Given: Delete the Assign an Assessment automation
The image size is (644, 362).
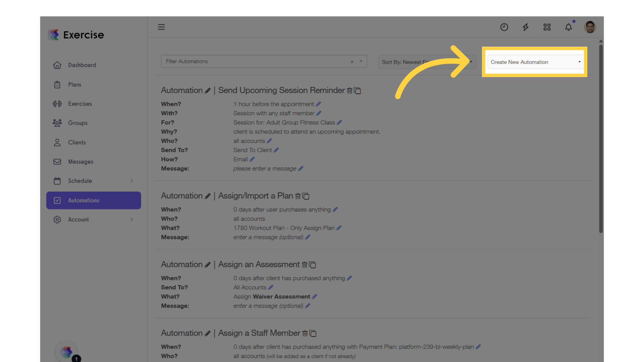Looking at the screenshot, I should point(305,265).
